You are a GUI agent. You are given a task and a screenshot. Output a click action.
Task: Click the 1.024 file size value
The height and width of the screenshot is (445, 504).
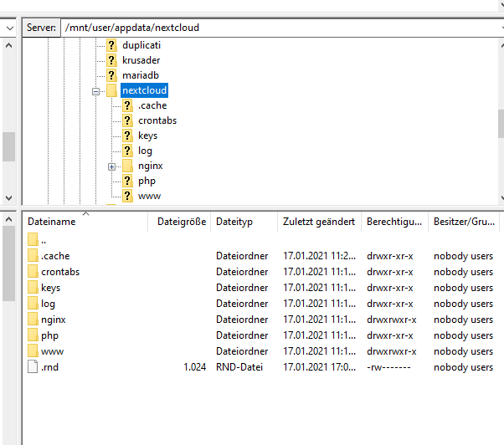pyautogui.click(x=195, y=367)
